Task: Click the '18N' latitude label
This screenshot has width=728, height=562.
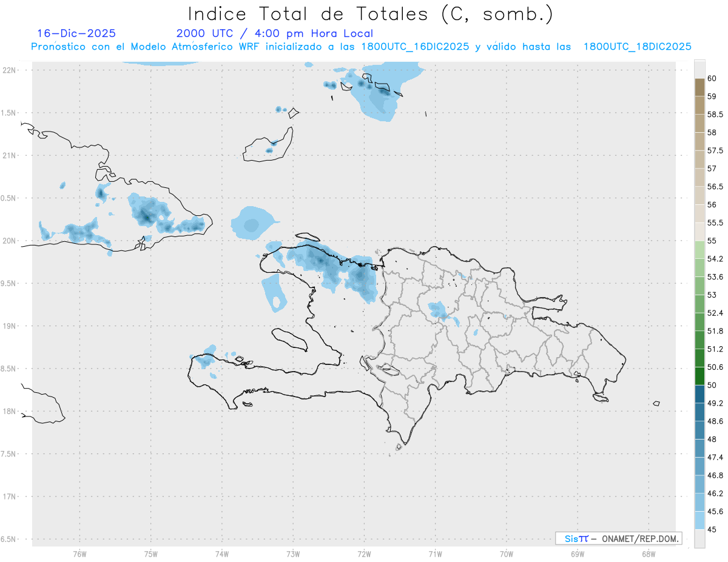Action: click(10, 411)
